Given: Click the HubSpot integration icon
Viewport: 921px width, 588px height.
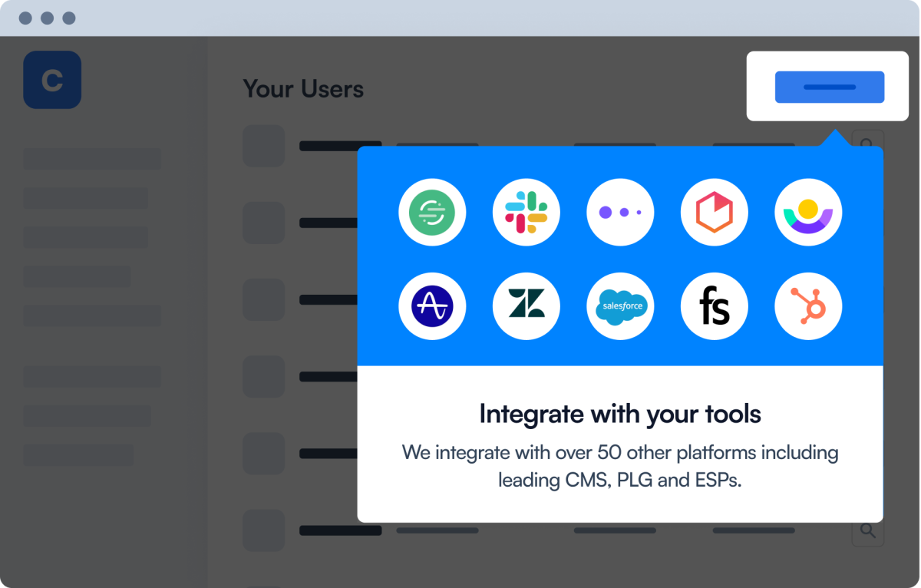Looking at the screenshot, I should (x=808, y=306).
